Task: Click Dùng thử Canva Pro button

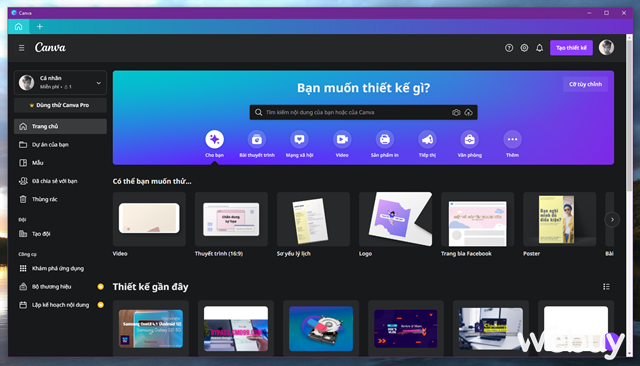Action: point(60,105)
